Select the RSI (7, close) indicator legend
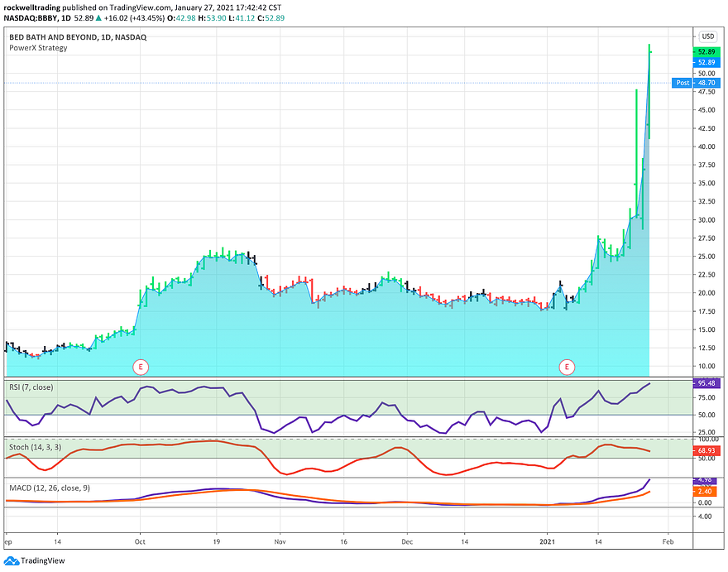Screen dimensions: 728x572 (31, 387)
